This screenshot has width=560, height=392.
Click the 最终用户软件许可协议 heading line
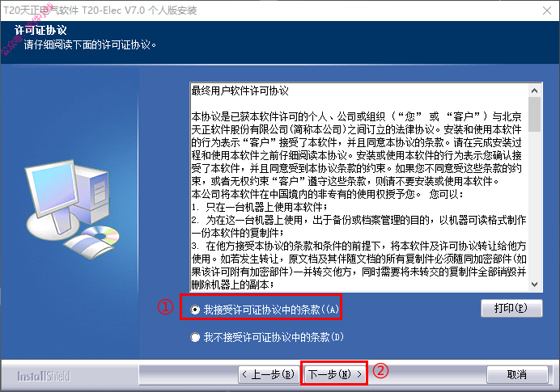(x=240, y=91)
